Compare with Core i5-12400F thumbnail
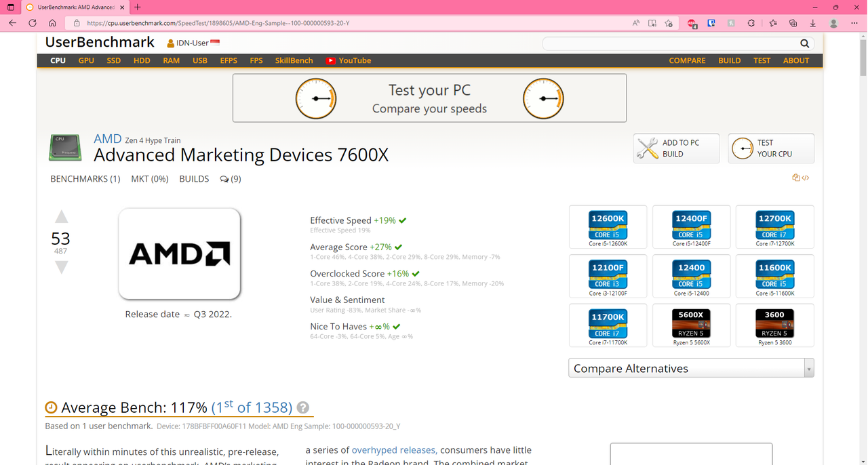 (691, 227)
